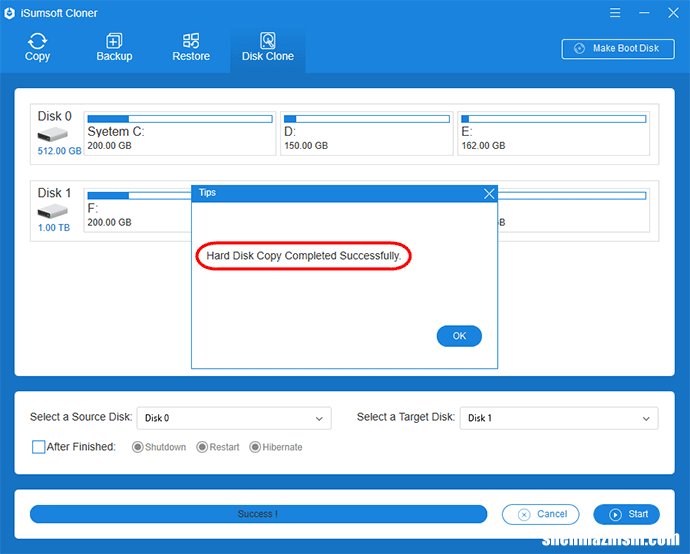Image resolution: width=690 pixels, height=554 pixels.
Task: Close the iSumsoft Cloner window
Action: pos(673,13)
